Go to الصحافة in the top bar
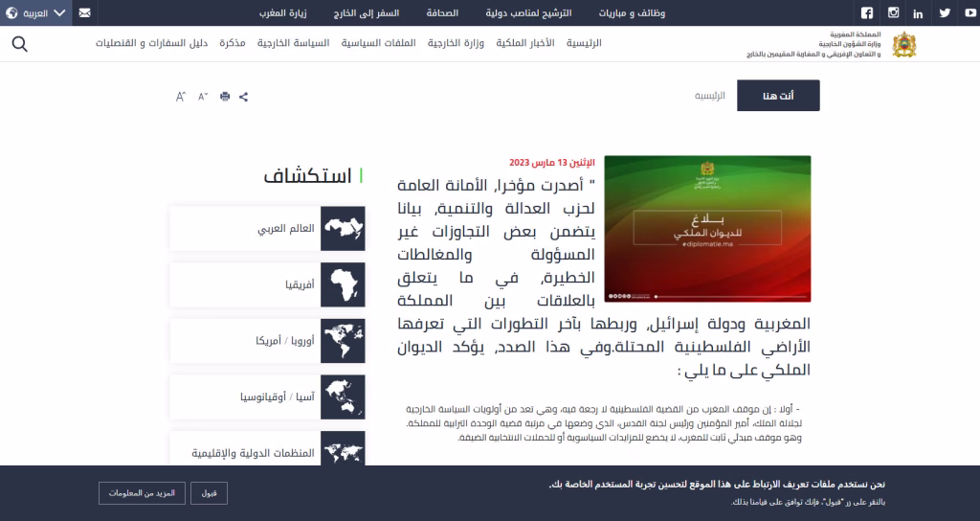The width and height of the screenshot is (980, 521). click(x=442, y=13)
